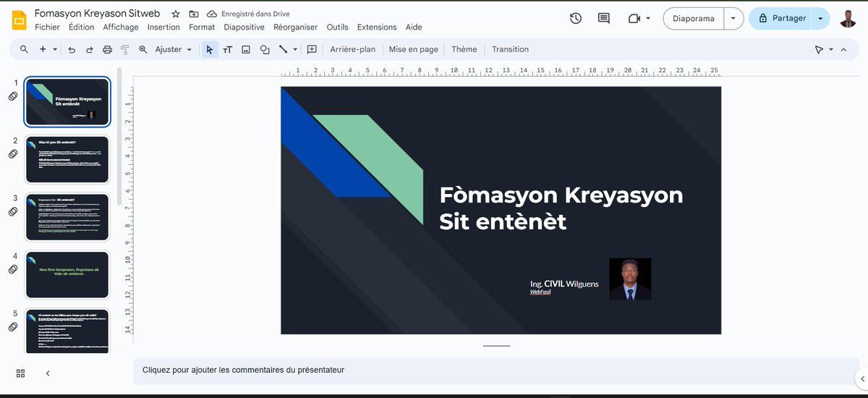
Task: Open the Diapositive menu
Action: [244, 27]
